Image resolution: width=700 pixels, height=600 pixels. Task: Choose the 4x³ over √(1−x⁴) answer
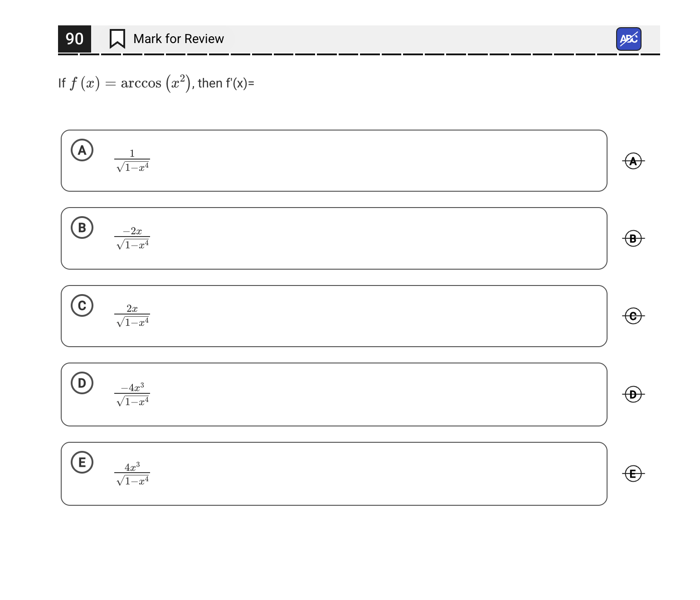tap(132, 474)
